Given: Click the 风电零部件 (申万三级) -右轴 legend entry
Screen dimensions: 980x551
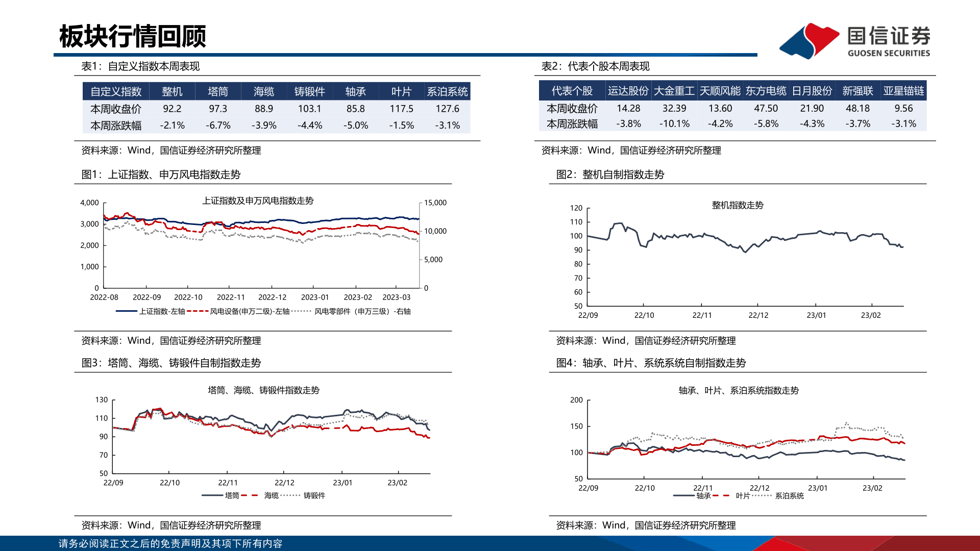Looking at the screenshot, I should click(x=352, y=311).
